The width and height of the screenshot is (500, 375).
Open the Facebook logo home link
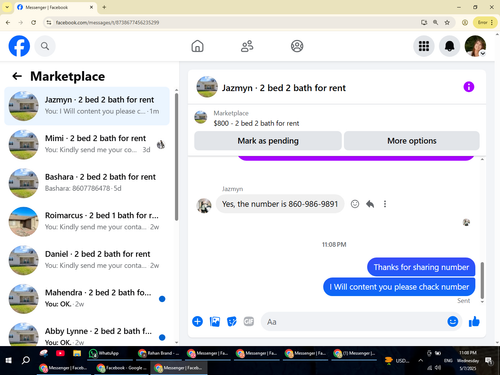[x=19, y=46]
